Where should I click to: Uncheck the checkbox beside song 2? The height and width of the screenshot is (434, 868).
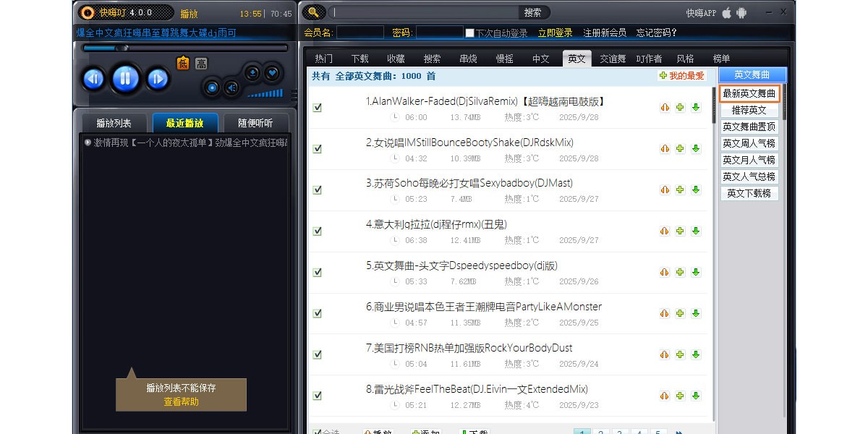tap(317, 149)
